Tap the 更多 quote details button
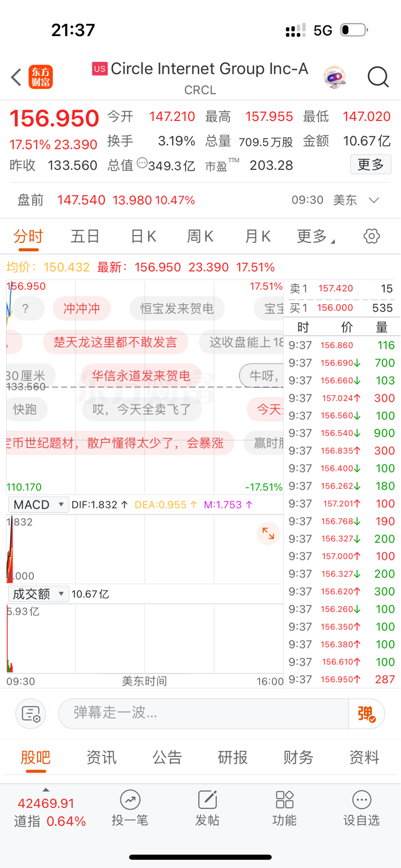 [371, 165]
